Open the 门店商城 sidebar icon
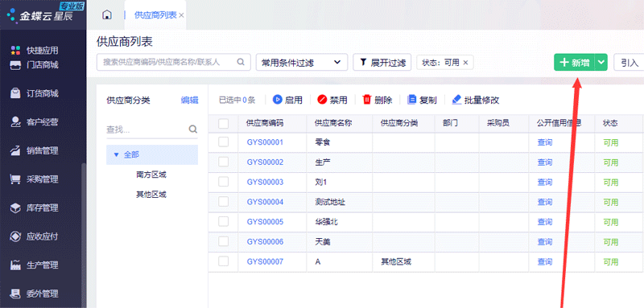 point(15,65)
